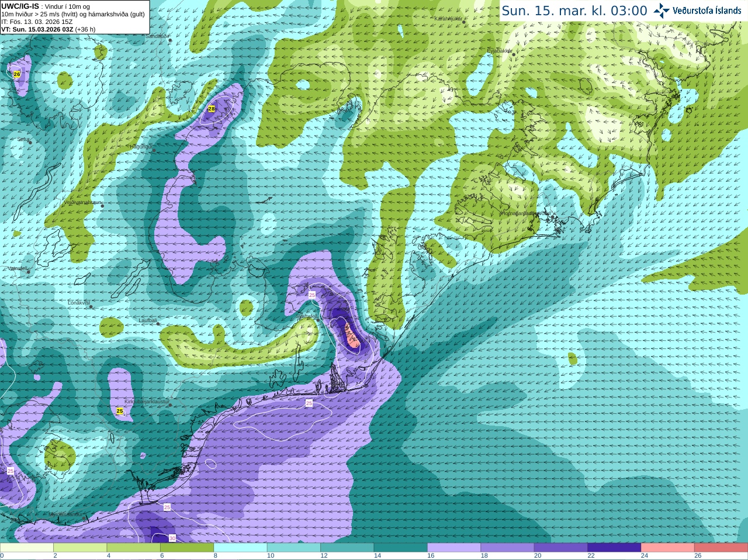Viewport: 748px width, 560px height.
Task: Click the 'Veðurstofa Íslands' logo text
Action: point(707,11)
